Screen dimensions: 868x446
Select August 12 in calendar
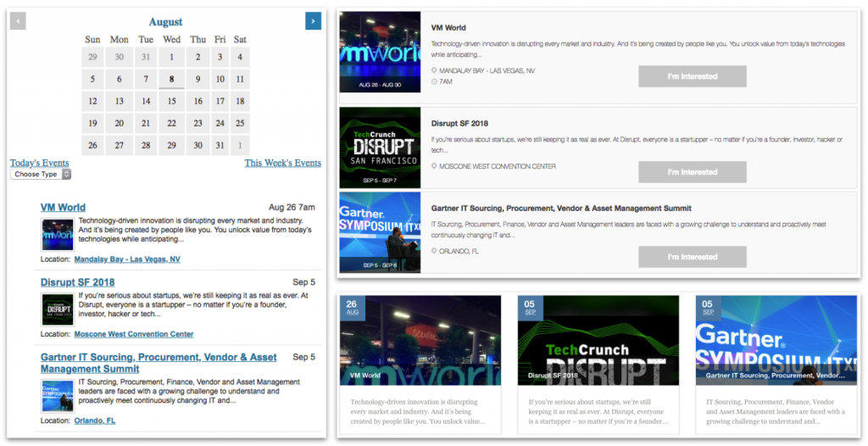pos(92,102)
